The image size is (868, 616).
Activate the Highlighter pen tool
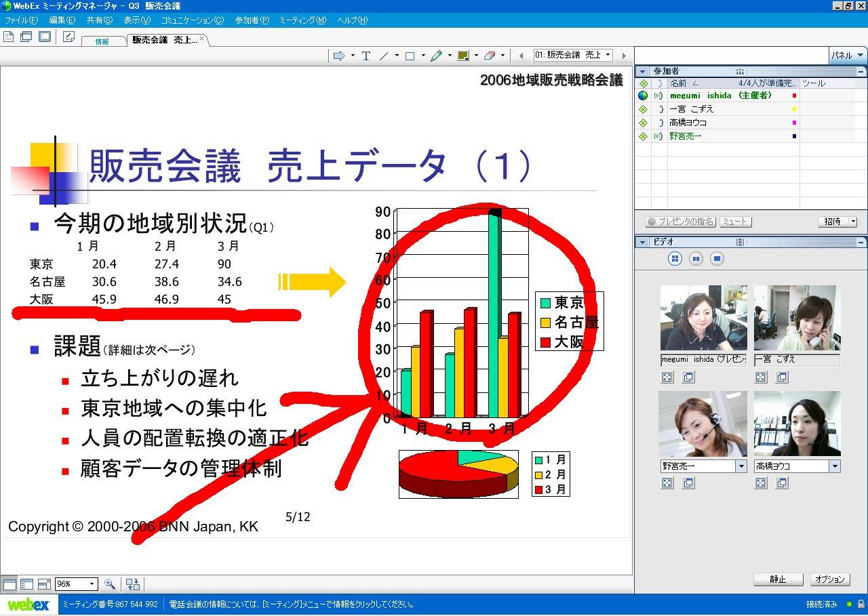pos(437,56)
